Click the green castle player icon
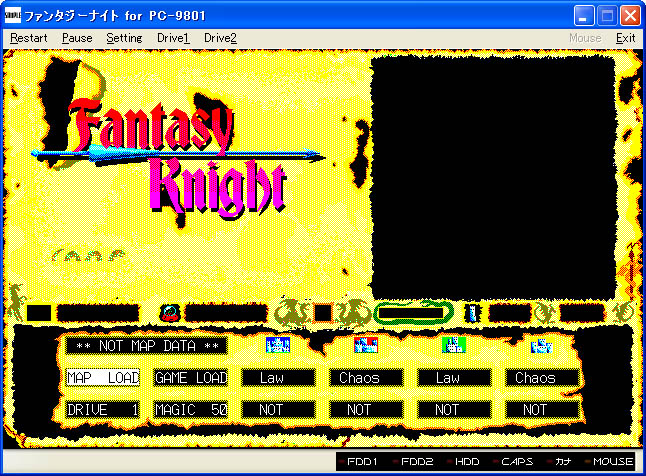Image resolution: width=646 pixels, height=476 pixels. coord(454,345)
